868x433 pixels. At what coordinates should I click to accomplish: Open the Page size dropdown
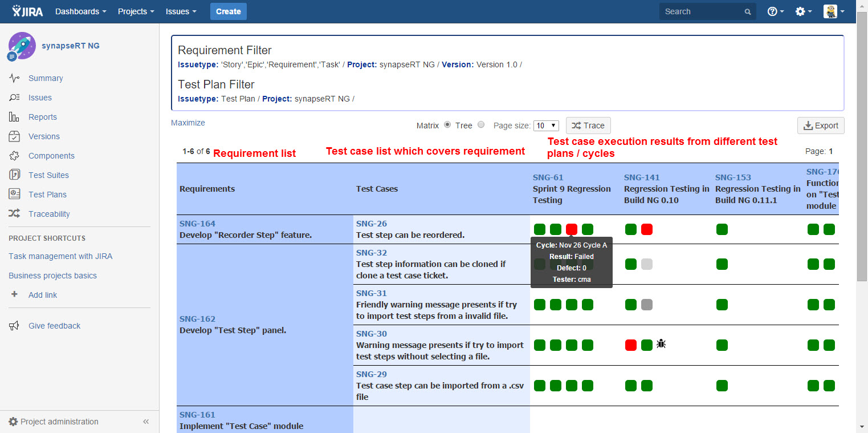tap(546, 126)
